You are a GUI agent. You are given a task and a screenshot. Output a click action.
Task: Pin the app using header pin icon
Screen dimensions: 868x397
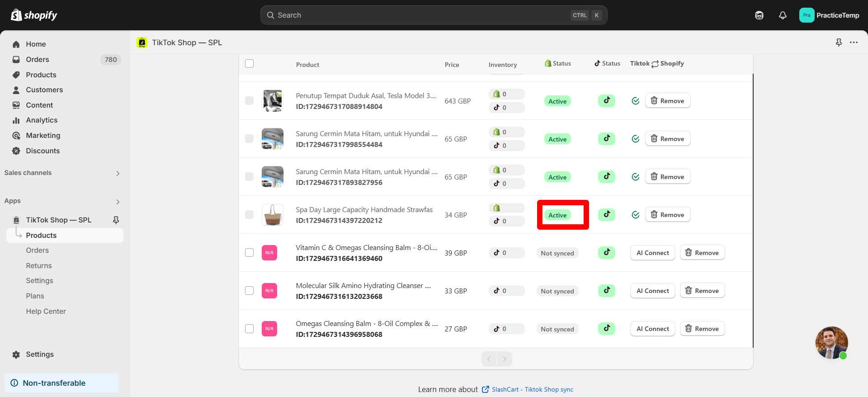click(839, 43)
